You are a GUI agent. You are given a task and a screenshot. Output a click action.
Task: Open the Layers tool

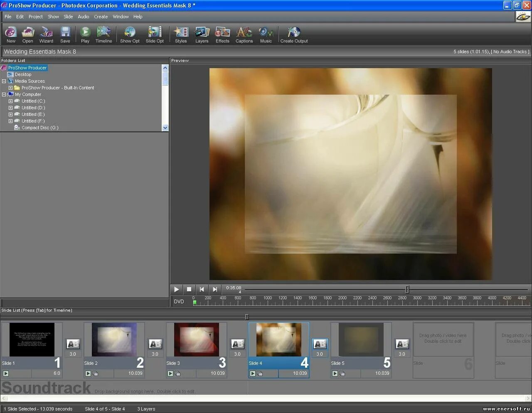[x=202, y=34]
